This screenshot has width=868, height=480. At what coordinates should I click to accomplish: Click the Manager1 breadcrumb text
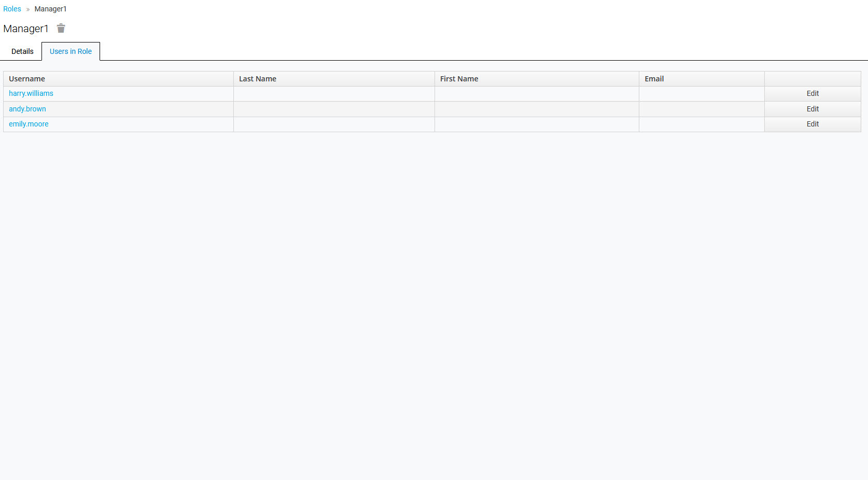pyautogui.click(x=50, y=9)
